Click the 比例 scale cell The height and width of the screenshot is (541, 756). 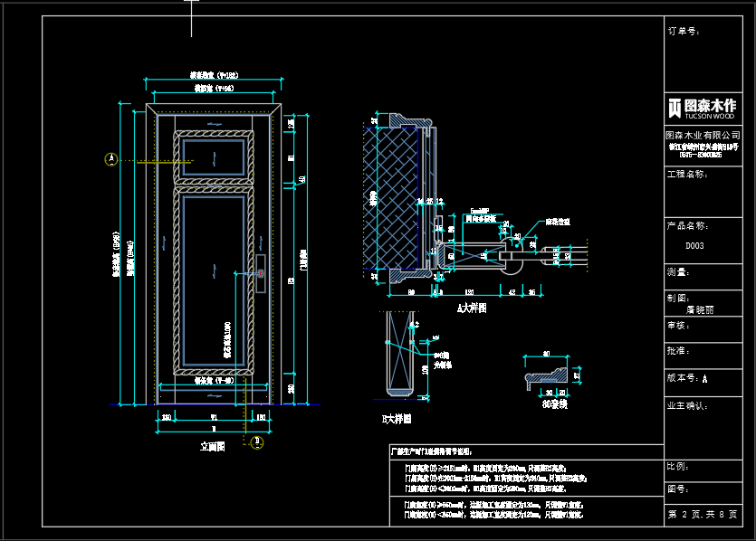pyautogui.click(x=703, y=470)
